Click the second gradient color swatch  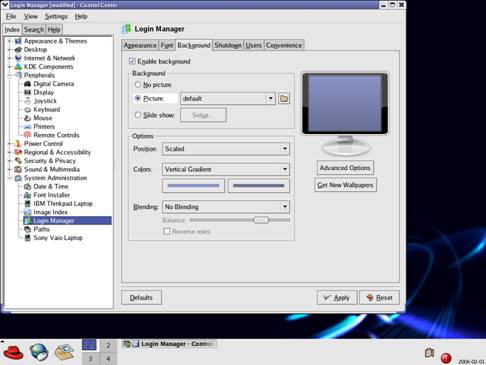click(x=259, y=186)
